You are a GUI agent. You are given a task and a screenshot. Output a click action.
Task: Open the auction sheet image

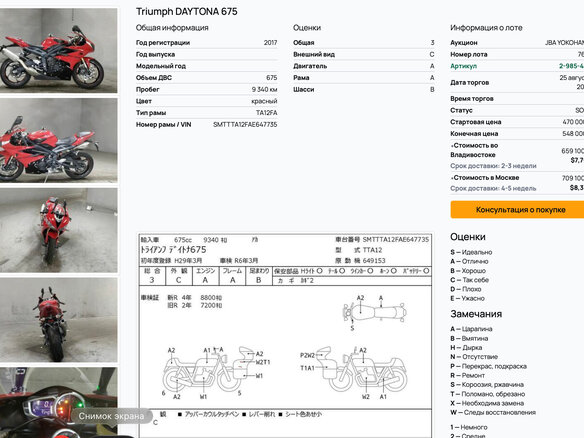[286, 335]
